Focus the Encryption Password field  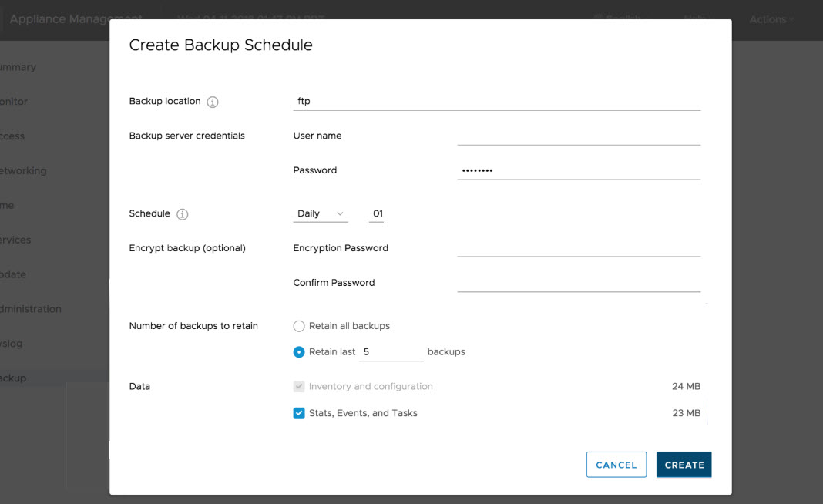tap(578, 248)
